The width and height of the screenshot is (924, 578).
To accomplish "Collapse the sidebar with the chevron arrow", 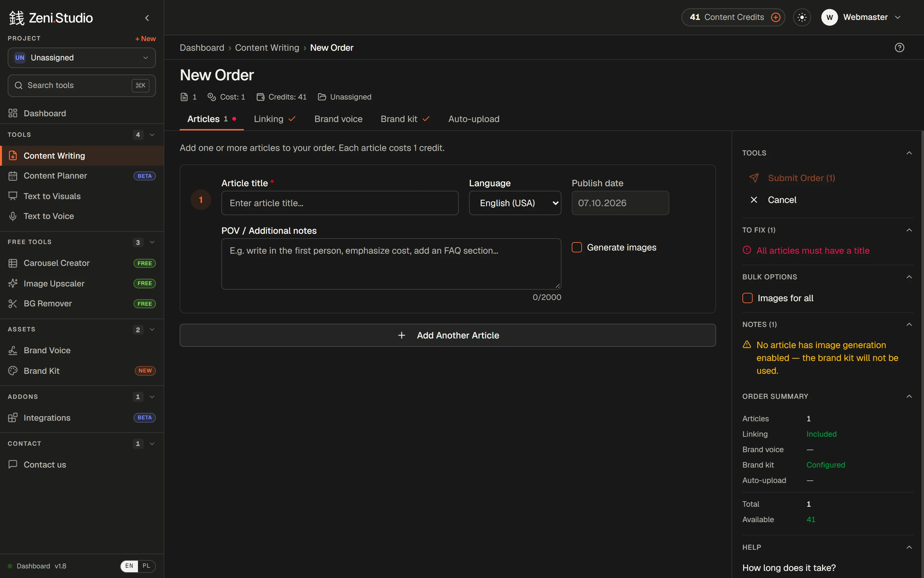I will [147, 18].
